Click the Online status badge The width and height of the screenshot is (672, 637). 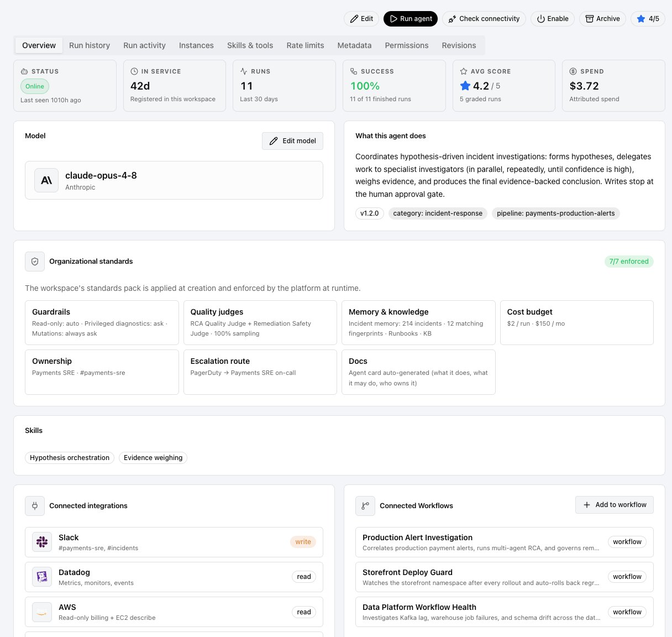pos(35,86)
